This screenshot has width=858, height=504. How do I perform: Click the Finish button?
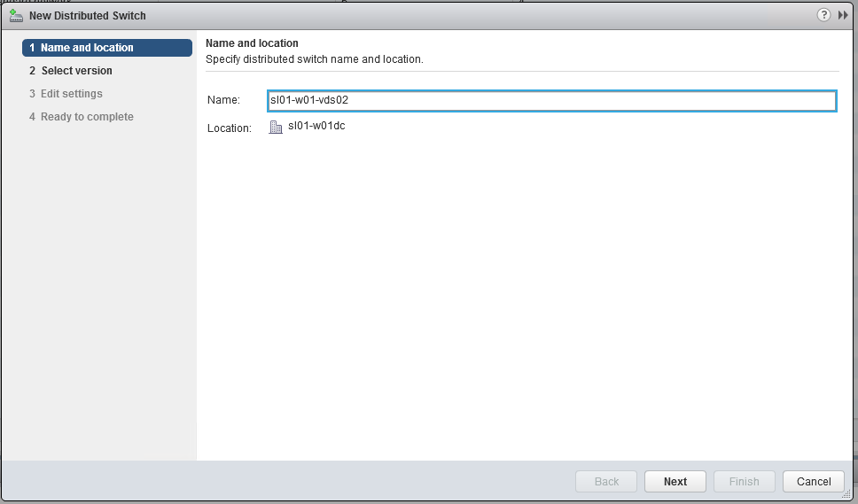point(745,482)
